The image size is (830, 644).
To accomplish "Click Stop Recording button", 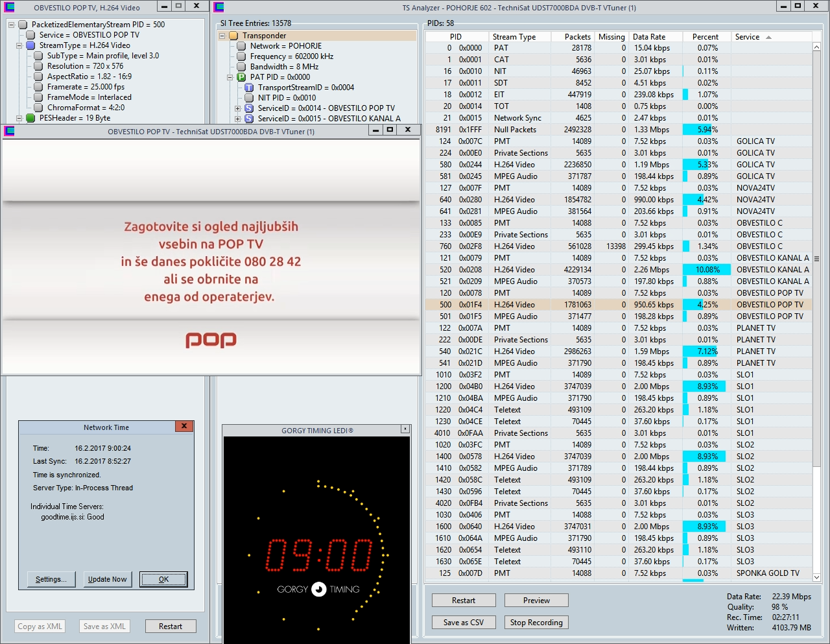I will [536, 623].
